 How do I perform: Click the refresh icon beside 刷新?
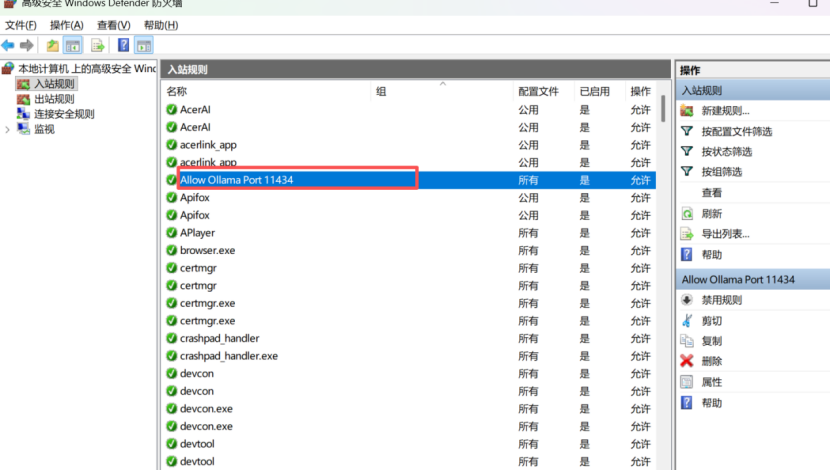click(687, 213)
